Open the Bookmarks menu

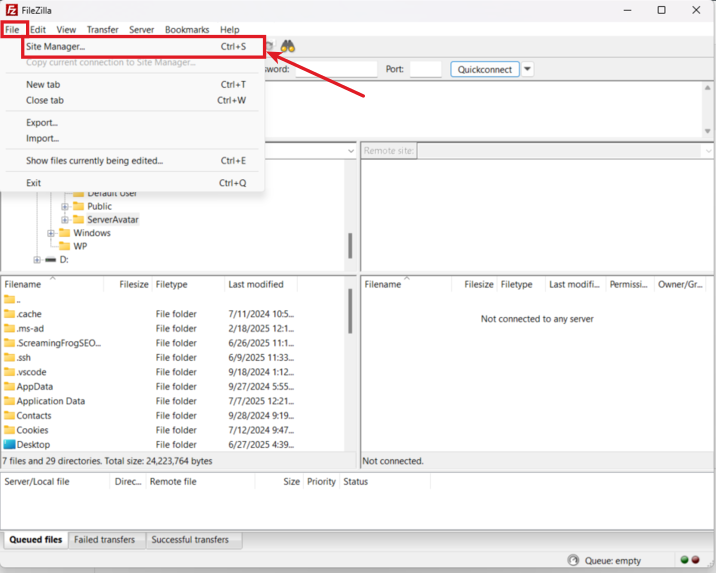point(187,30)
